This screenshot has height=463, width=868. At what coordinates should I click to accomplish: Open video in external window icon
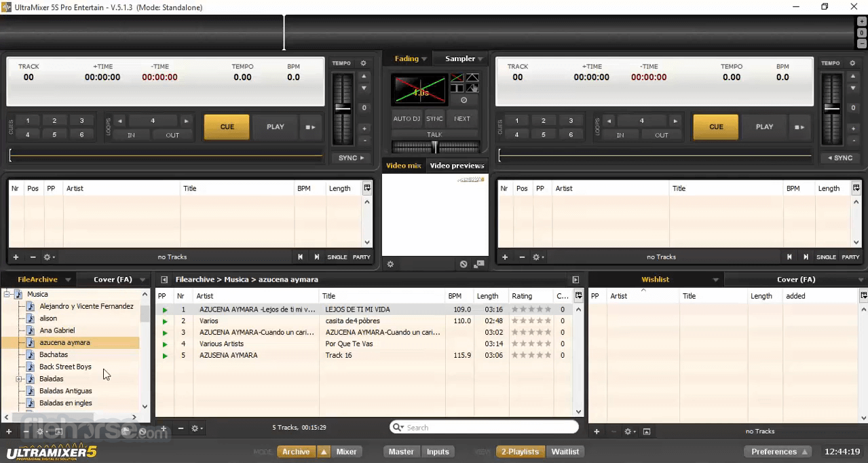(479, 264)
